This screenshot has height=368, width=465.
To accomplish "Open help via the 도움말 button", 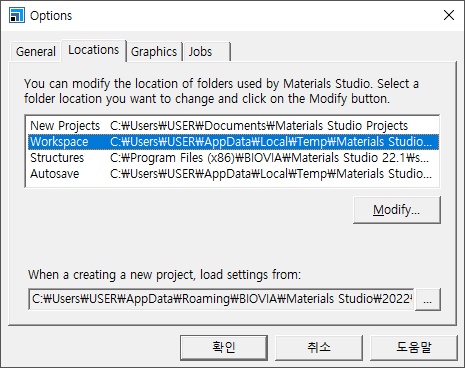I will tap(414, 348).
